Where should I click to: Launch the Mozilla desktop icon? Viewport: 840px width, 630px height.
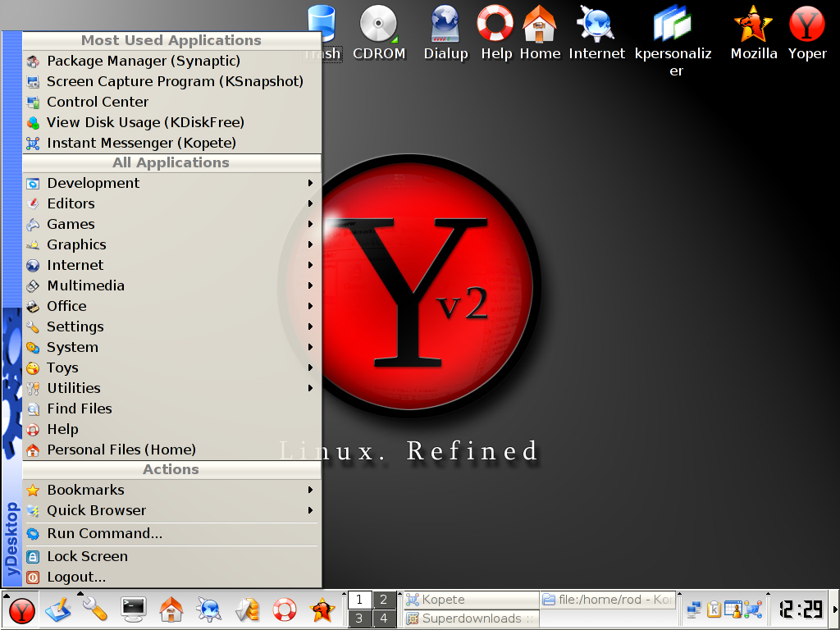pyautogui.click(x=754, y=32)
